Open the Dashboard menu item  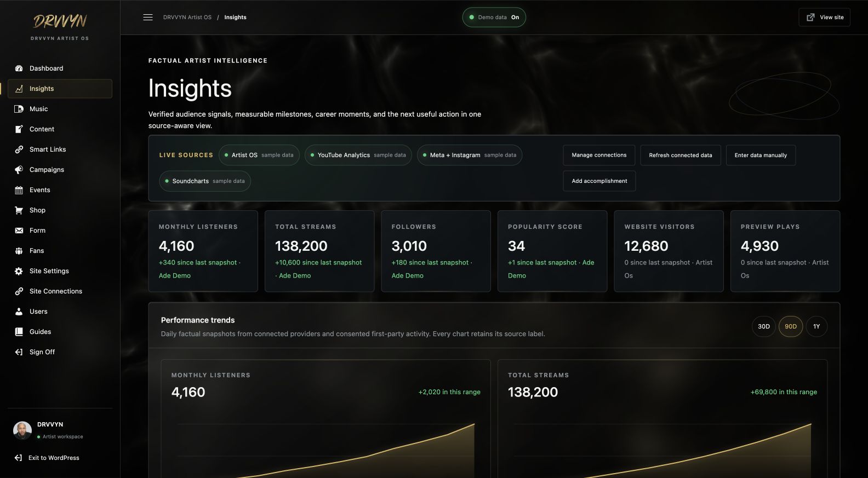(x=60, y=68)
